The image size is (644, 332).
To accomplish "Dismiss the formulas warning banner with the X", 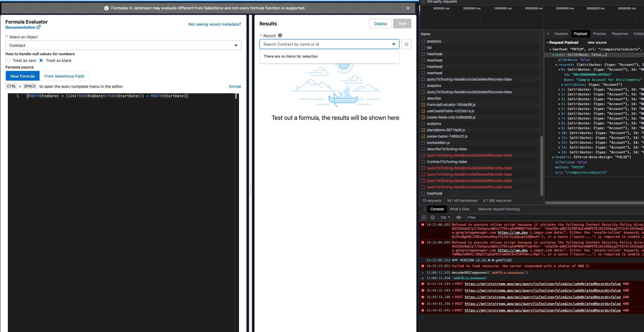I will (408, 8).
